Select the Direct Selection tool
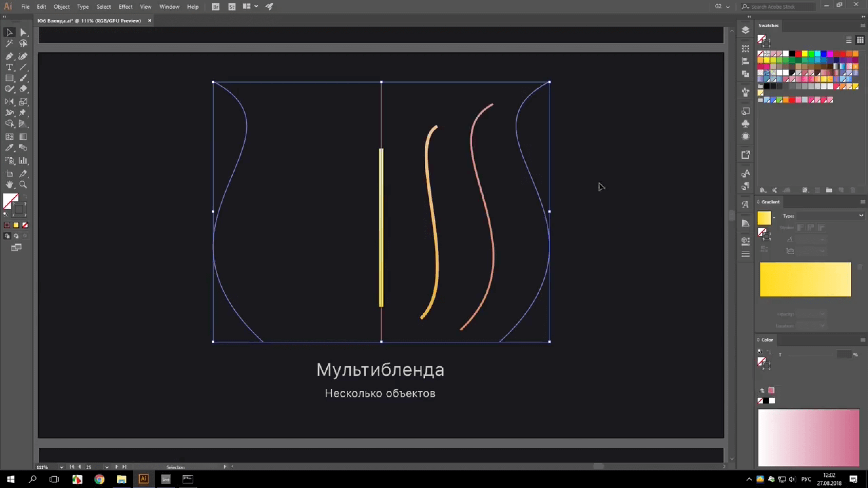 click(x=23, y=33)
